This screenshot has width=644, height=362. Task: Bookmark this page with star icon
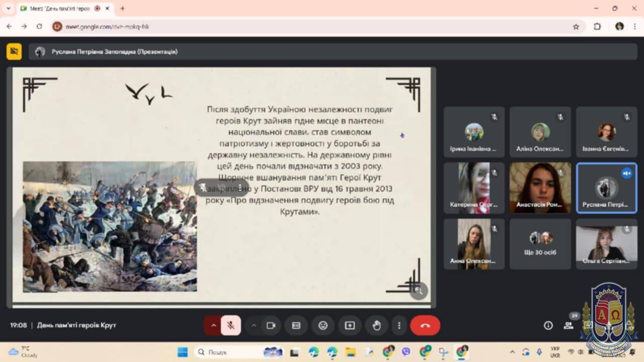(x=576, y=26)
